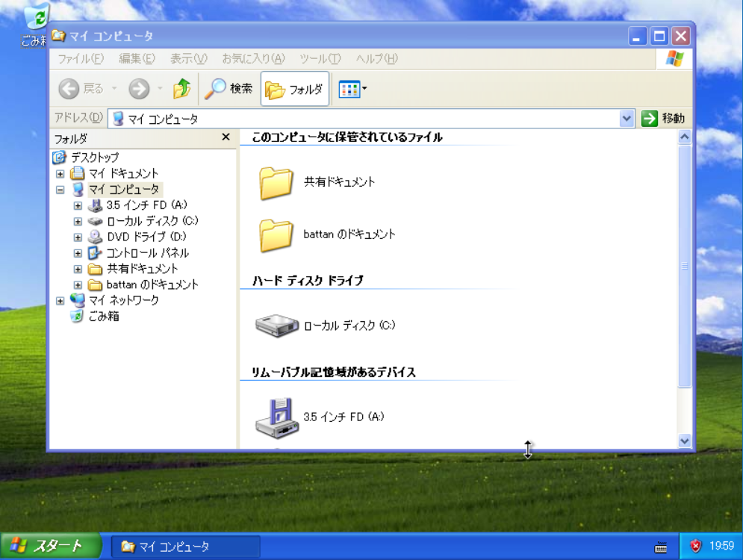Expand 共有ドキュメント tree node

pyautogui.click(x=78, y=269)
